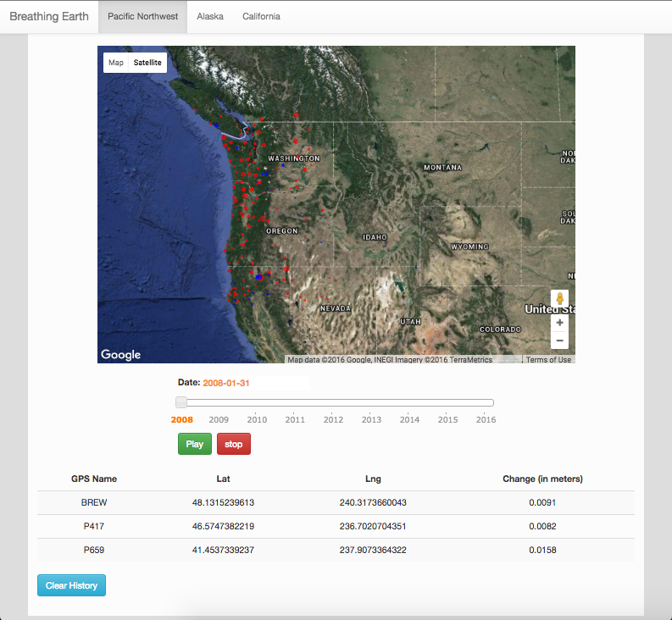The width and height of the screenshot is (672, 620).
Task: Click change value 0.0091
Action: pos(542,502)
